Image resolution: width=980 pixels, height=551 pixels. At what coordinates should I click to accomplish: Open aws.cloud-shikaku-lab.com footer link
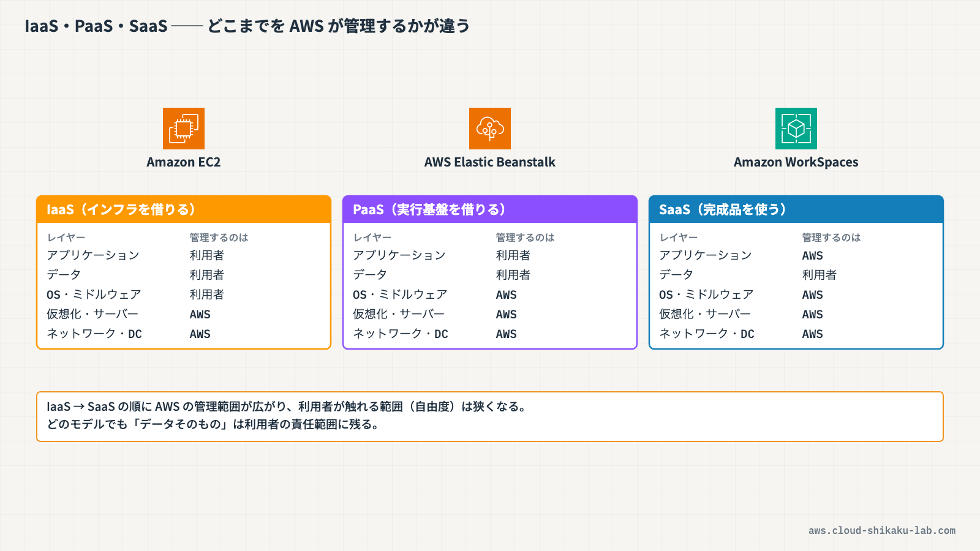tap(882, 531)
